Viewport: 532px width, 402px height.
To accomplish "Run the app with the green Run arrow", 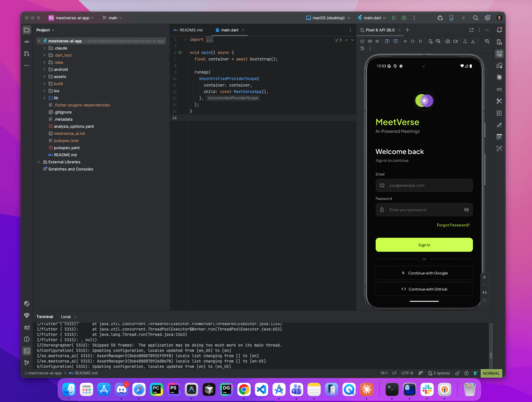I will pos(394,18).
